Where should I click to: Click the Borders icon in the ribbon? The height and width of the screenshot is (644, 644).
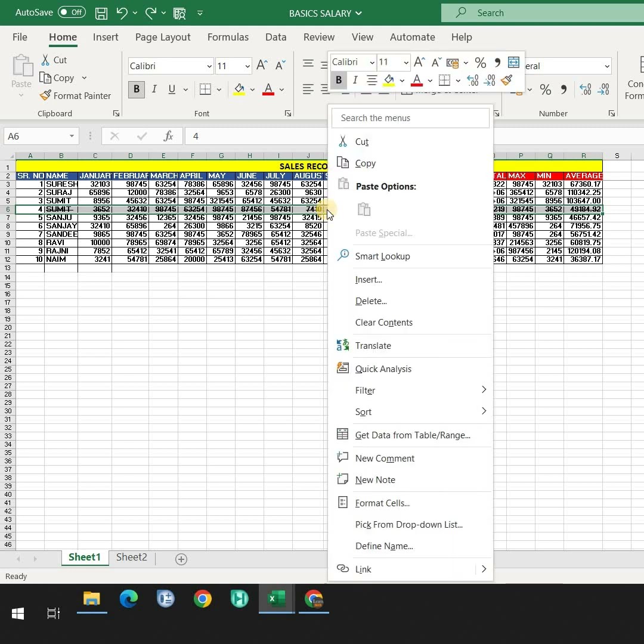[205, 89]
